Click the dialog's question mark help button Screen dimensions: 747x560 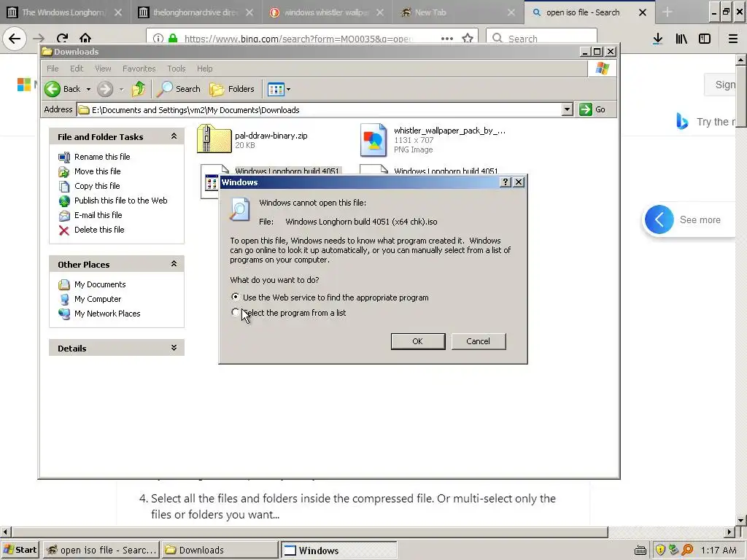[506, 182]
